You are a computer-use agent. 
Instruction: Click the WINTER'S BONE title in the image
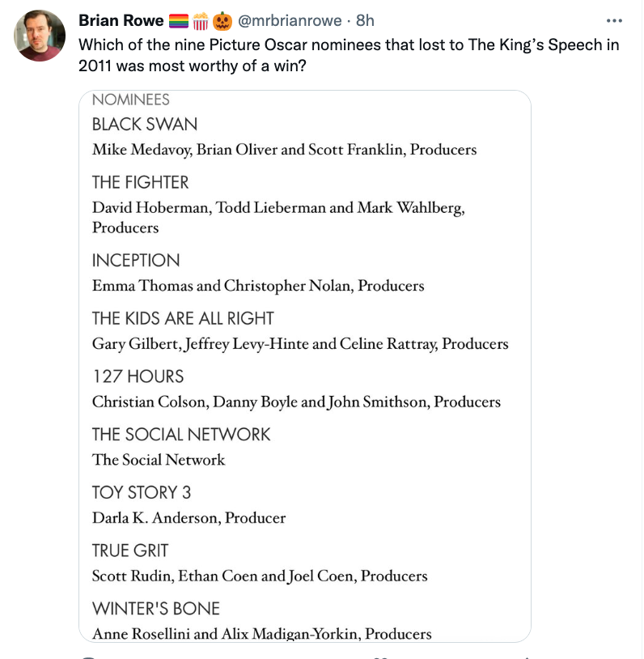pyautogui.click(x=156, y=609)
